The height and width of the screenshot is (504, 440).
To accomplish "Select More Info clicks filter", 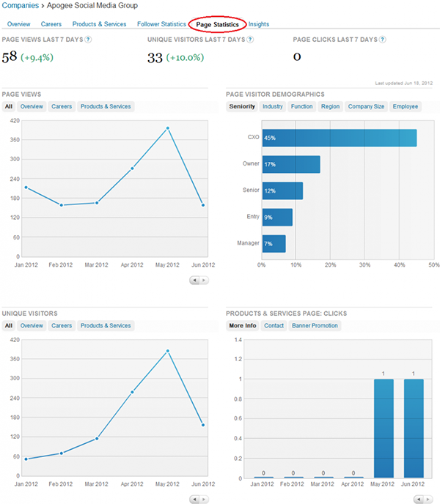I will point(243,325).
